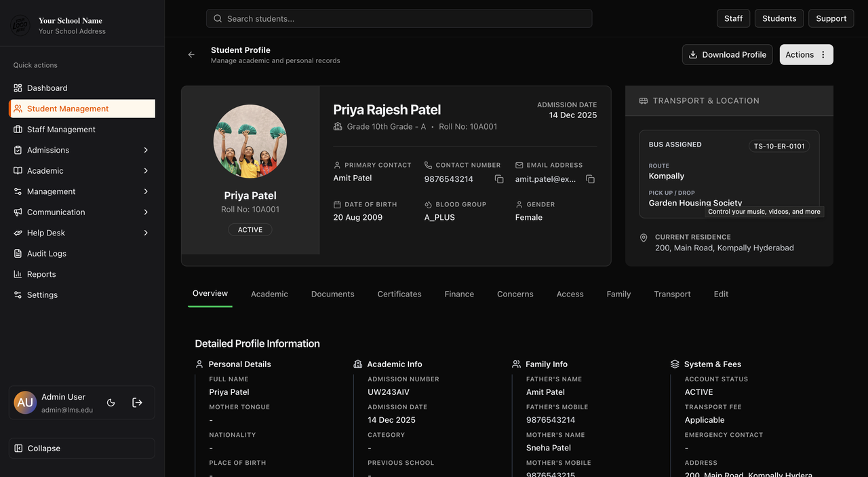Click the Staff button in header
Screen dimensions: 868x477
pos(733,18)
